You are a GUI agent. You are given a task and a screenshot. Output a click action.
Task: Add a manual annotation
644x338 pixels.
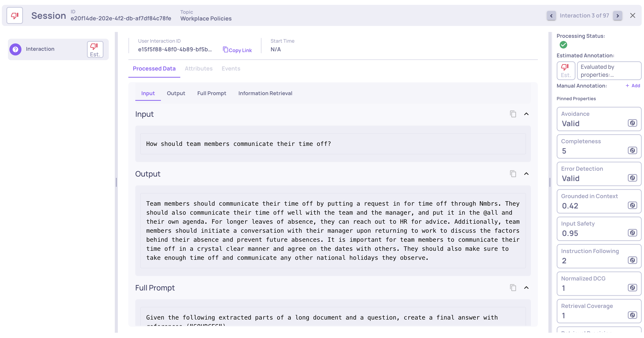coord(633,86)
